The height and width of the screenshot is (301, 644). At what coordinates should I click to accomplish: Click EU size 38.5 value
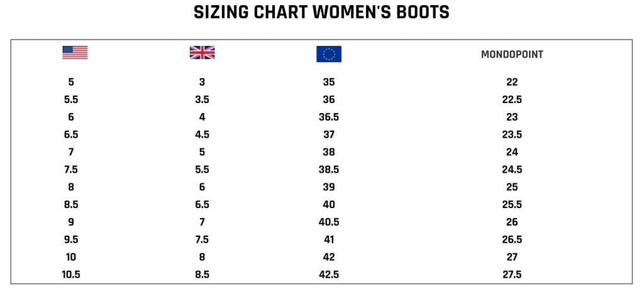[328, 170]
